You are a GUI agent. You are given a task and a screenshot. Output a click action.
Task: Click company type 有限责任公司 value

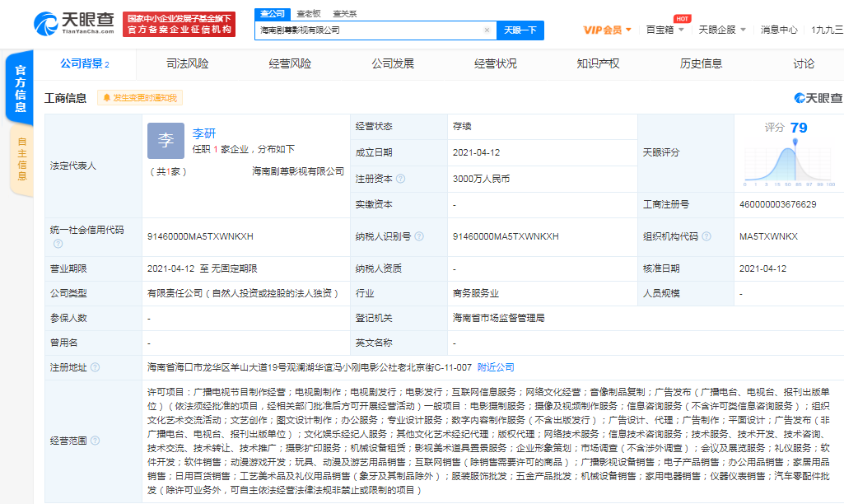point(243,293)
